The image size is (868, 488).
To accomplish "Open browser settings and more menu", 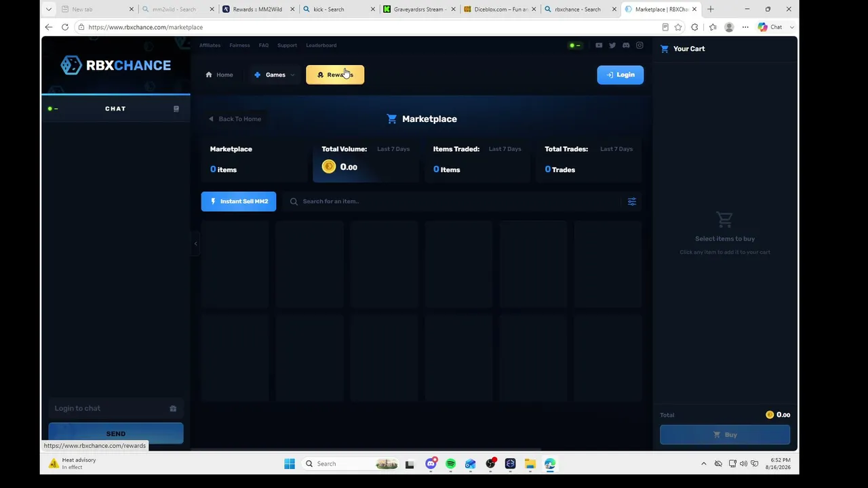I will (x=745, y=27).
